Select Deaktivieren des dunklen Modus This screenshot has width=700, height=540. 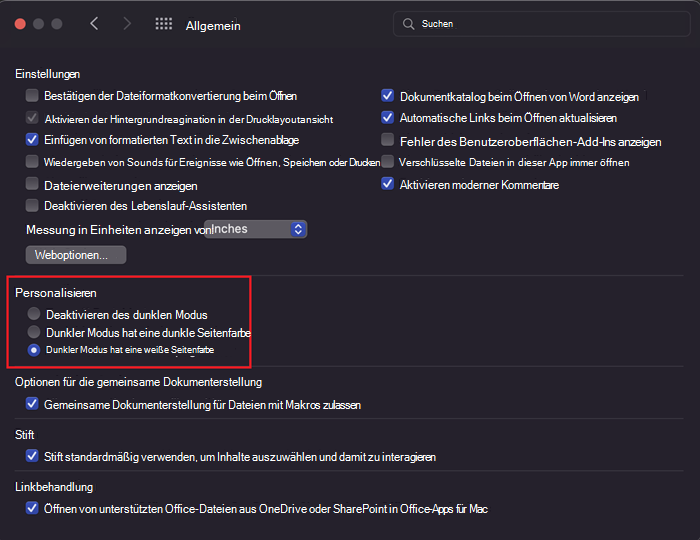[x=34, y=314]
